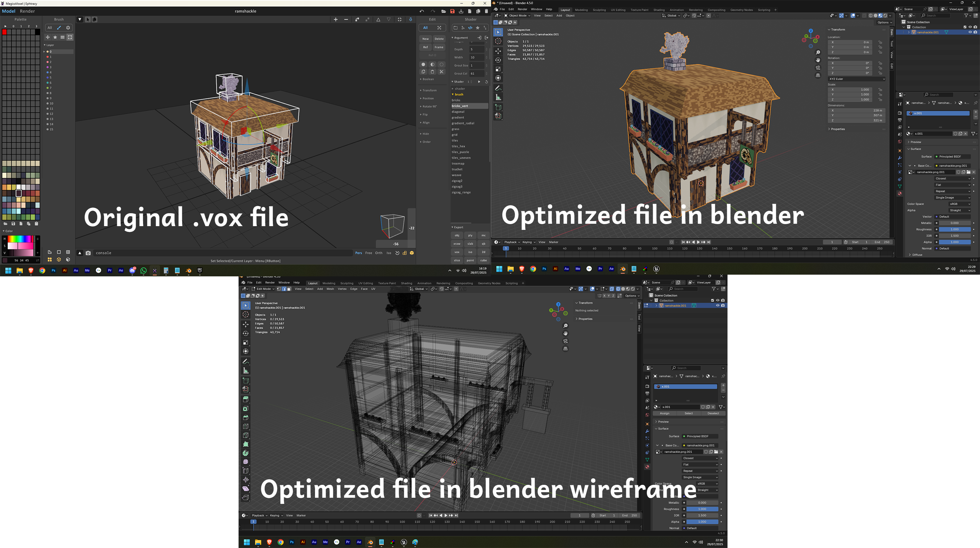Toggle camera view icon in upper Blender viewport

[818, 68]
